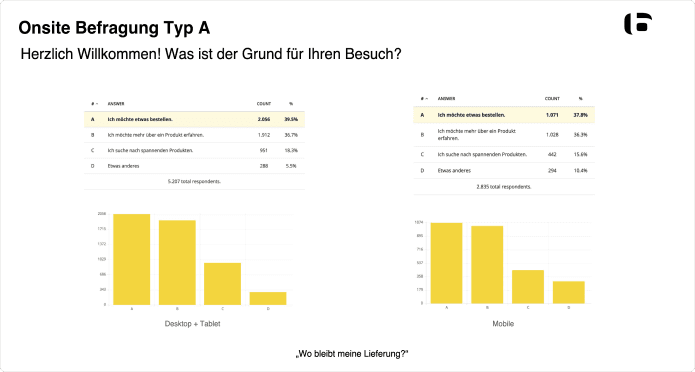Click row D 'Etwas anderes' in Desktop table
Screen dimensions: 695x372
tap(194, 166)
